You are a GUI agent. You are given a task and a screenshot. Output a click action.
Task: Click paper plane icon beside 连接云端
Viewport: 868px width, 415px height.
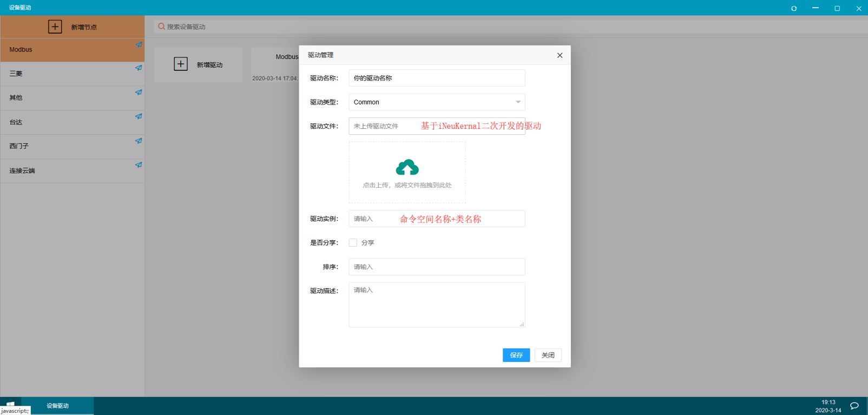139,165
